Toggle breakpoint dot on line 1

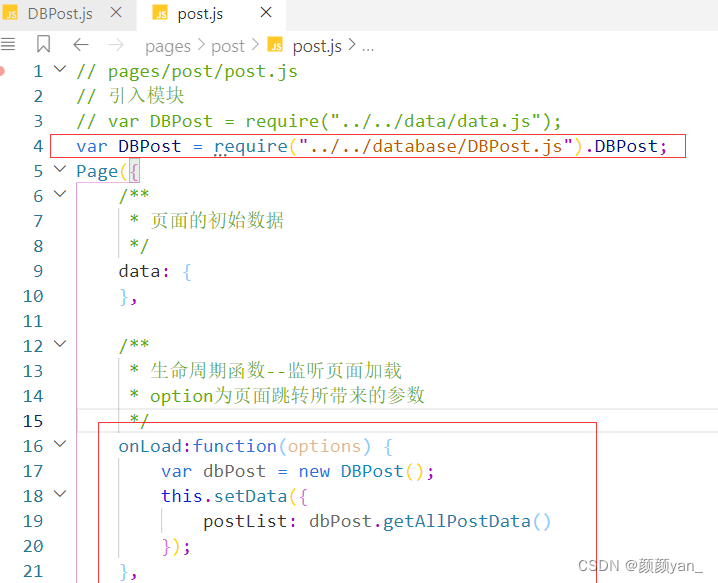(x=2, y=71)
